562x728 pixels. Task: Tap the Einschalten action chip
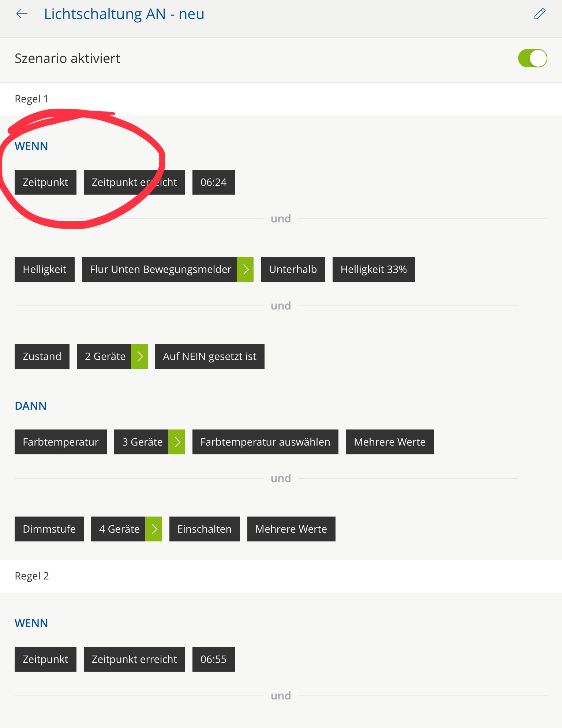click(205, 529)
